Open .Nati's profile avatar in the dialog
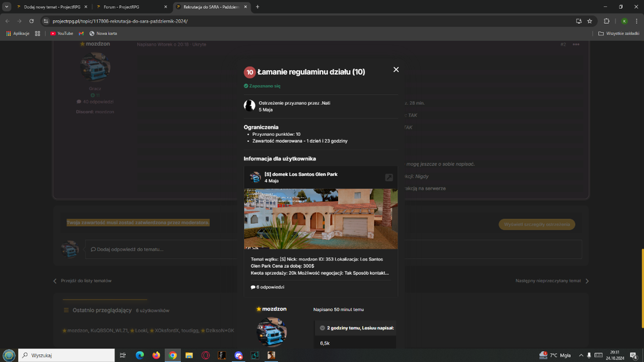The image size is (644, 362). click(x=249, y=106)
